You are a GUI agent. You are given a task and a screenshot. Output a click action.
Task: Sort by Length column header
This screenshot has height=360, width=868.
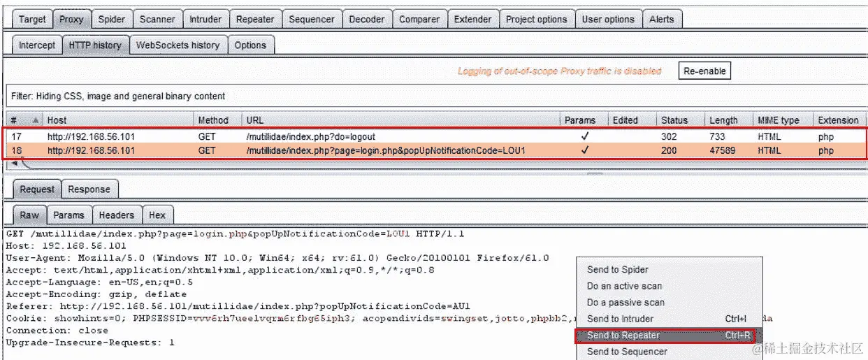[x=728, y=120]
